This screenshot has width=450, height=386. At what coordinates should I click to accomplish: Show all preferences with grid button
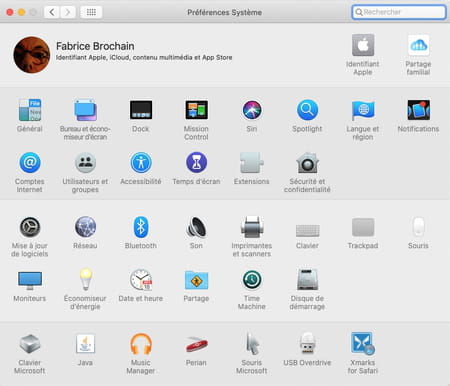[x=91, y=12]
